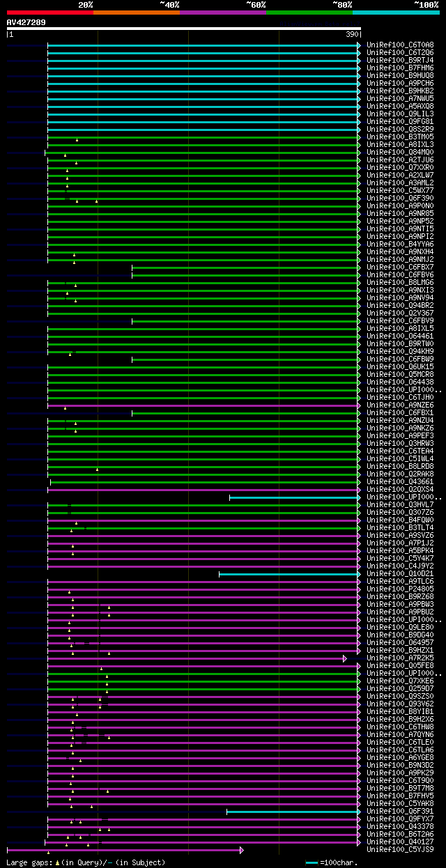Open hit UniRef100_Q9LE80
The height and width of the screenshot is (868, 446).
point(400,627)
